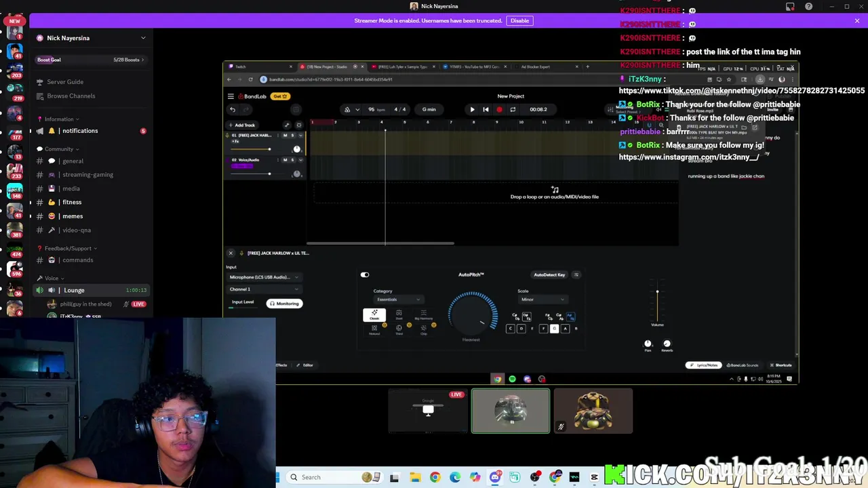Click the Reverb knob
The height and width of the screenshot is (488, 868).
(667, 344)
